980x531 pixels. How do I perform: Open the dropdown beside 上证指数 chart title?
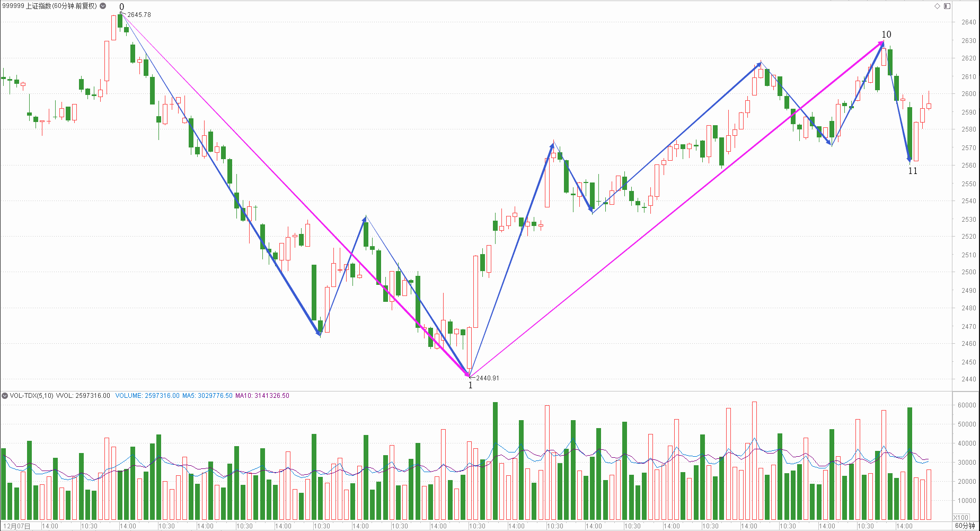[x=103, y=6]
